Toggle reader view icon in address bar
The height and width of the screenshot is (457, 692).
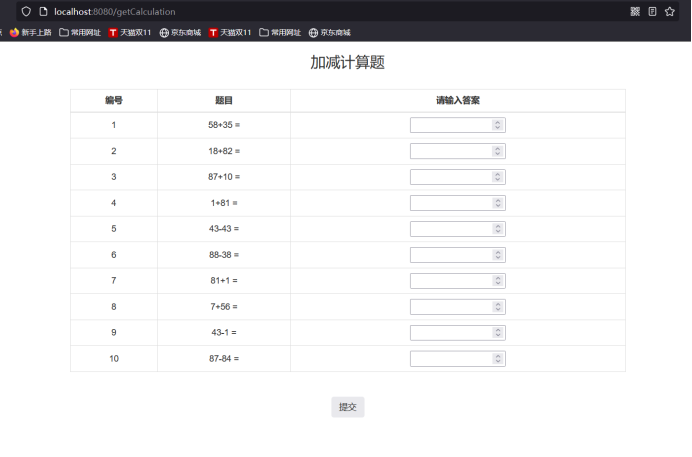click(652, 11)
